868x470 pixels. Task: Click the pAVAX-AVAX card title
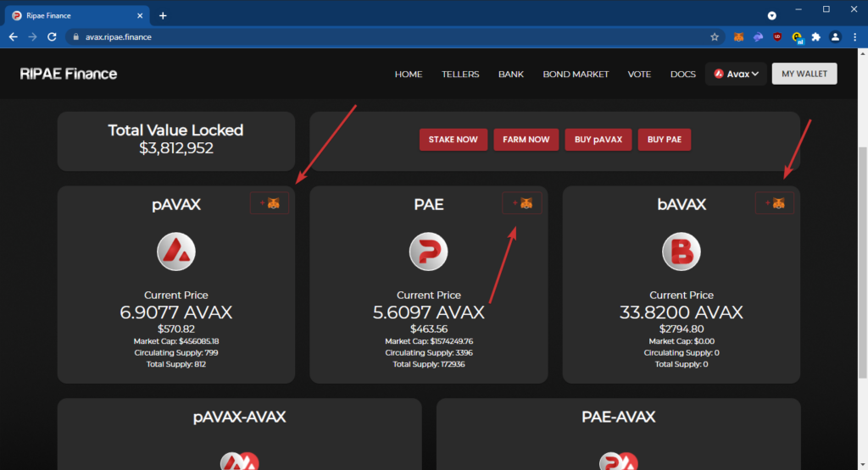pos(240,417)
